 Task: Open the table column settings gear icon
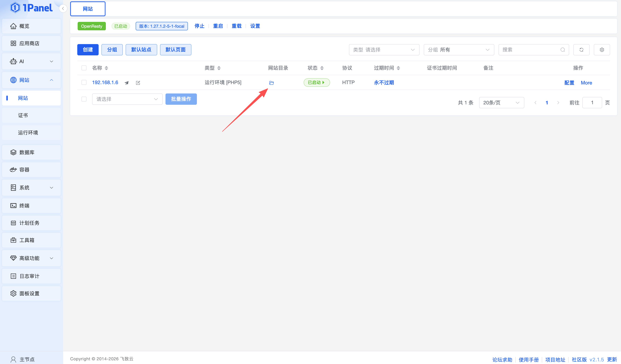point(602,50)
